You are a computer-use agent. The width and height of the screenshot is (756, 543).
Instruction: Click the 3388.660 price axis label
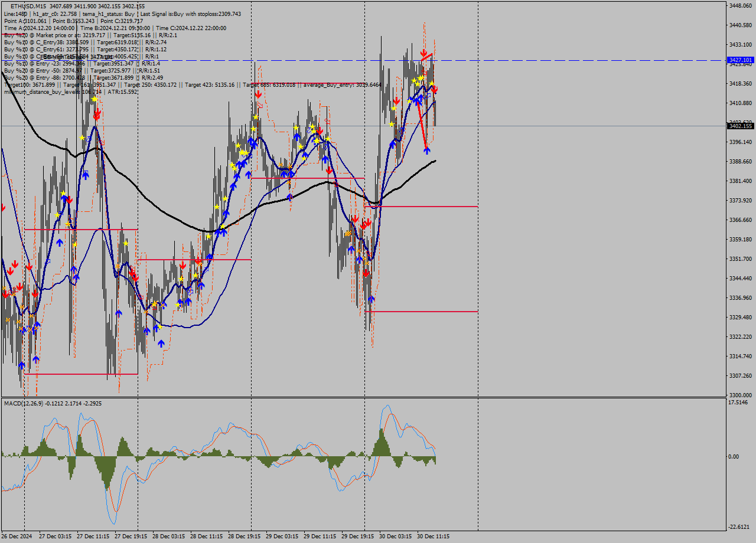pos(740,161)
